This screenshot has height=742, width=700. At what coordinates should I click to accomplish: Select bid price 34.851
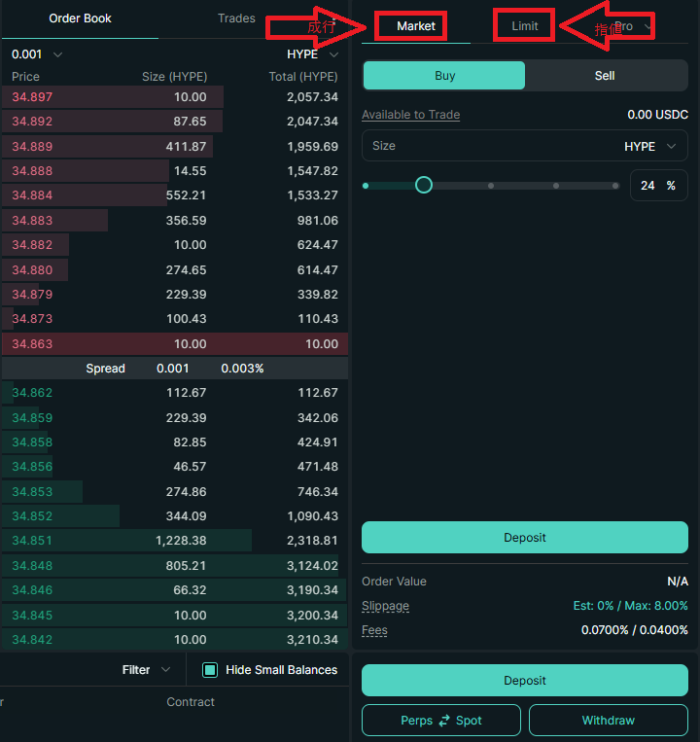coord(32,541)
